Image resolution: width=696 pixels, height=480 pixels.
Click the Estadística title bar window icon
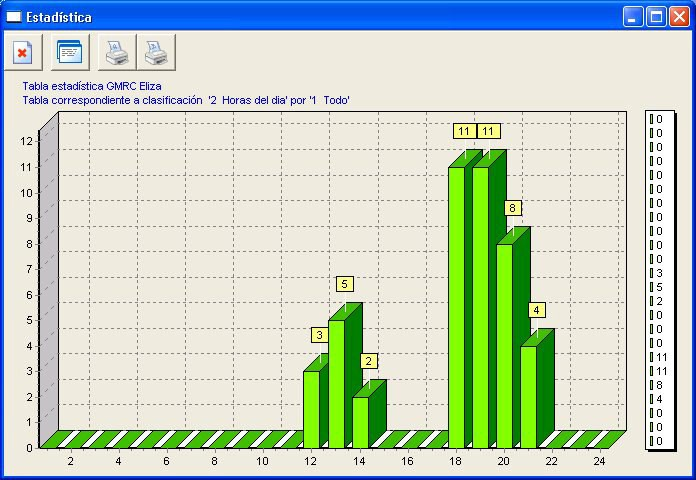[14, 17]
